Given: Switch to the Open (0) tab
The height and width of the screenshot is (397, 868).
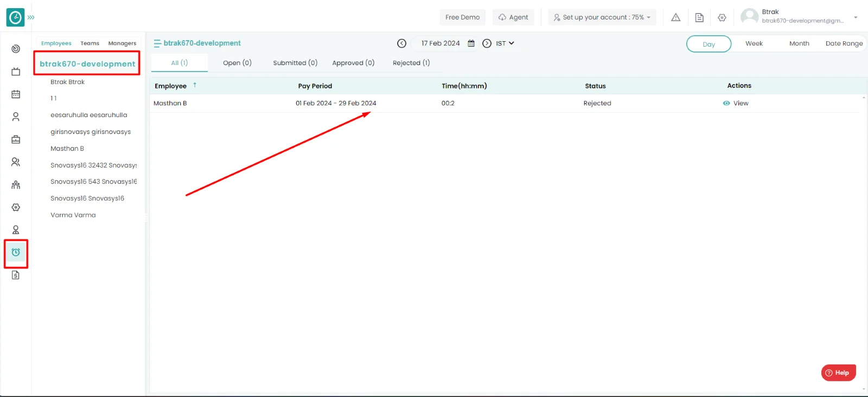Looking at the screenshot, I should pyautogui.click(x=237, y=63).
